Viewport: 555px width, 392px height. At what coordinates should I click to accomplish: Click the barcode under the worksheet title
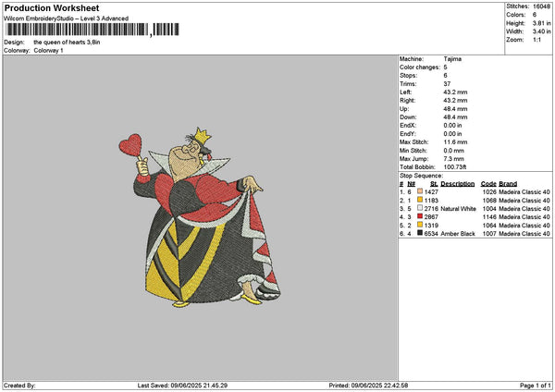click(92, 30)
